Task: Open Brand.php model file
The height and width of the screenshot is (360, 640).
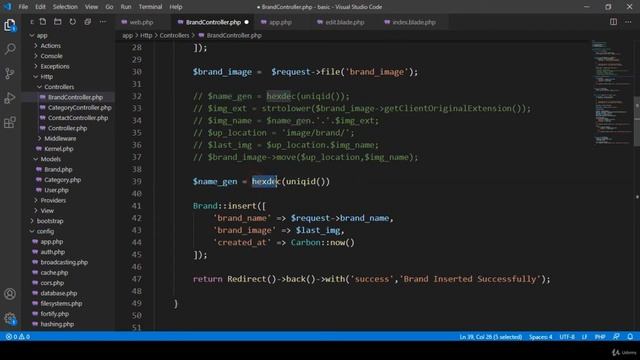Action: tap(58, 169)
